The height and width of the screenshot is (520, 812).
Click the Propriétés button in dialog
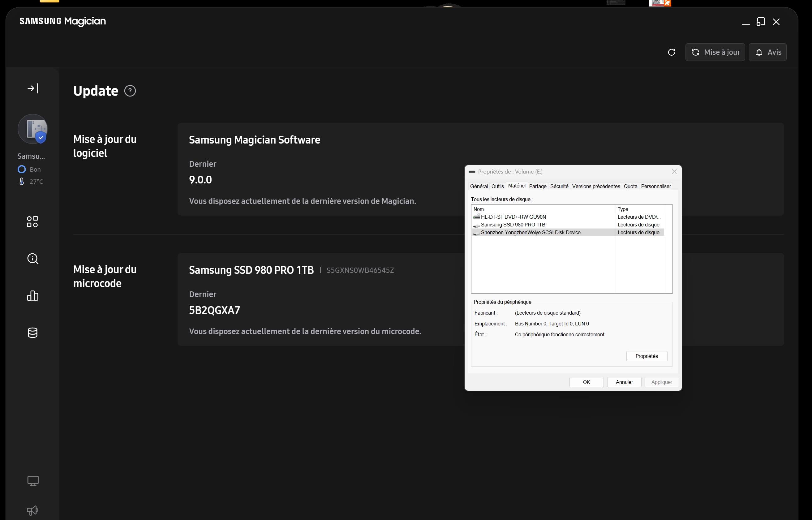click(x=646, y=356)
